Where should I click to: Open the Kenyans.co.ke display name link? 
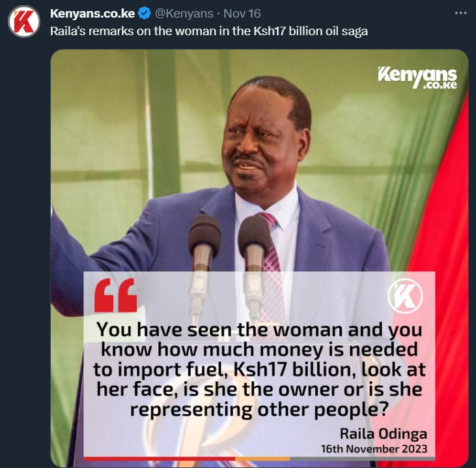point(92,14)
